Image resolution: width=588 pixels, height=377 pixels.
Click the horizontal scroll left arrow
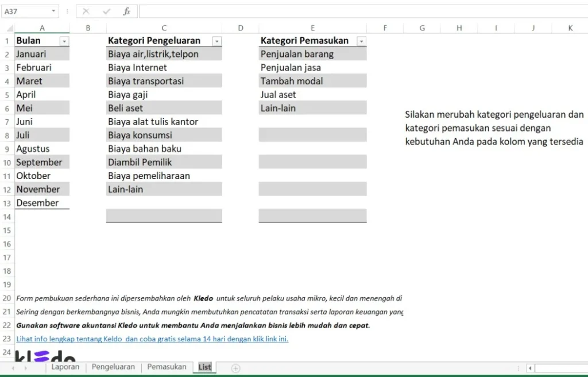[530, 368]
